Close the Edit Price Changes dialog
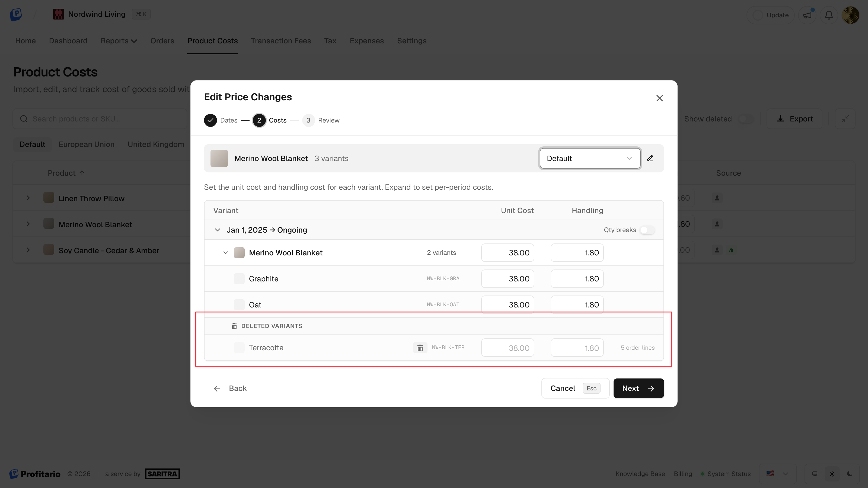The height and width of the screenshot is (488, 868). pyautogui.click(x=659, y=98)
